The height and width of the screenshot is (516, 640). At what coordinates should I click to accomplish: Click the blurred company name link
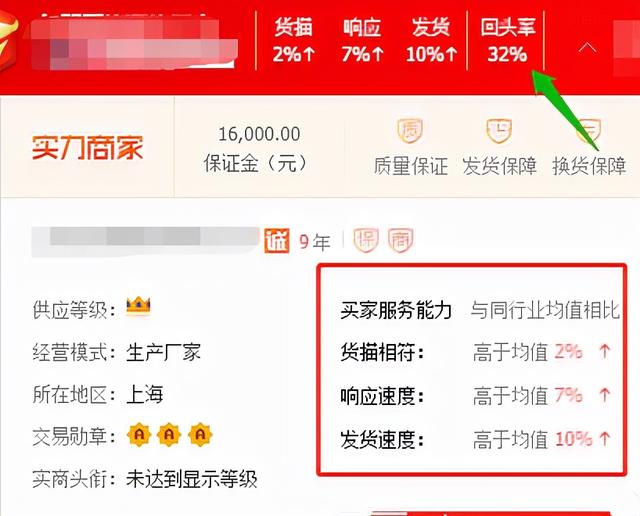(145, 242)
